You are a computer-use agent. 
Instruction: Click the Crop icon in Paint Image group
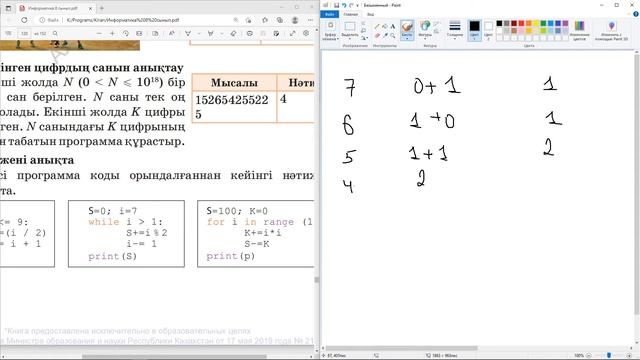[x=363, y=24]
